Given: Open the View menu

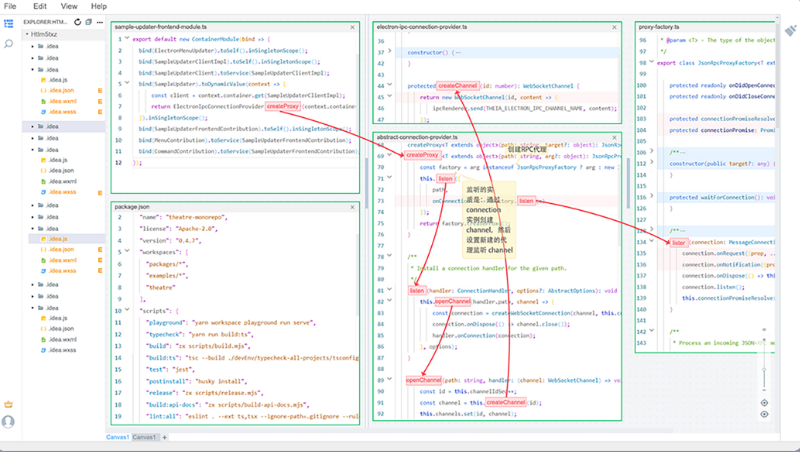Looking at the screenshot, I should click(x=69, y=6).
